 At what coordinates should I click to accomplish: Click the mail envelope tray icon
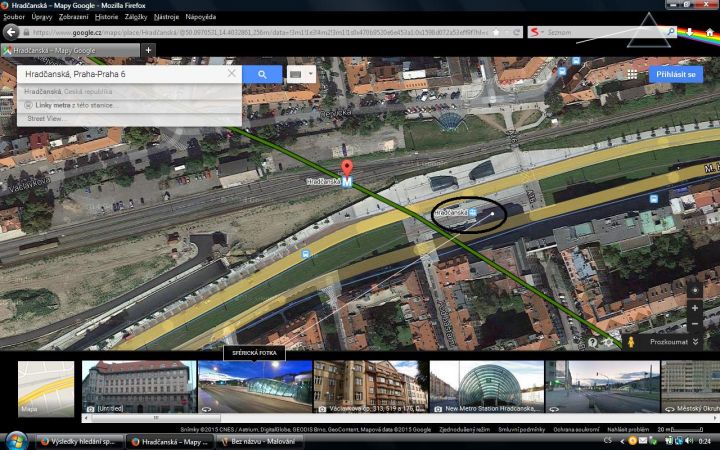coord(643,441)
